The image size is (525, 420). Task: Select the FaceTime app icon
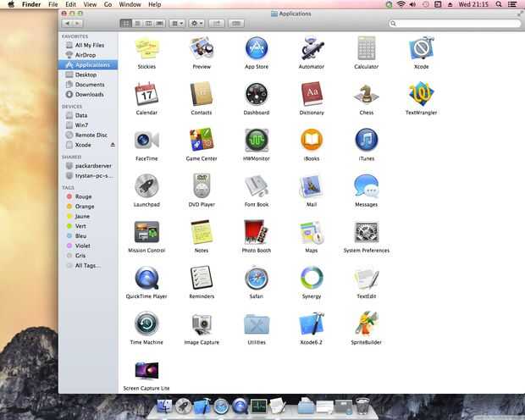tap(146, 141)
